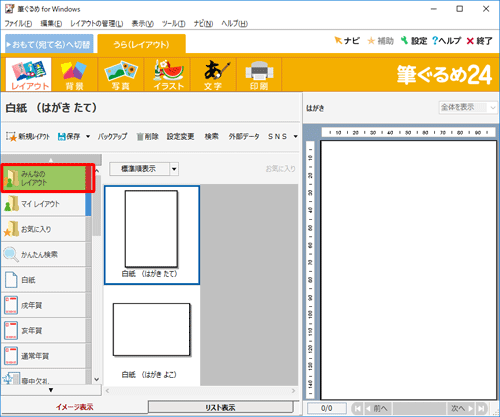Click the thumbnail horizontal scrollbar right arrow
The height and width of the screenshot is (417, 500).
point(293,391)
